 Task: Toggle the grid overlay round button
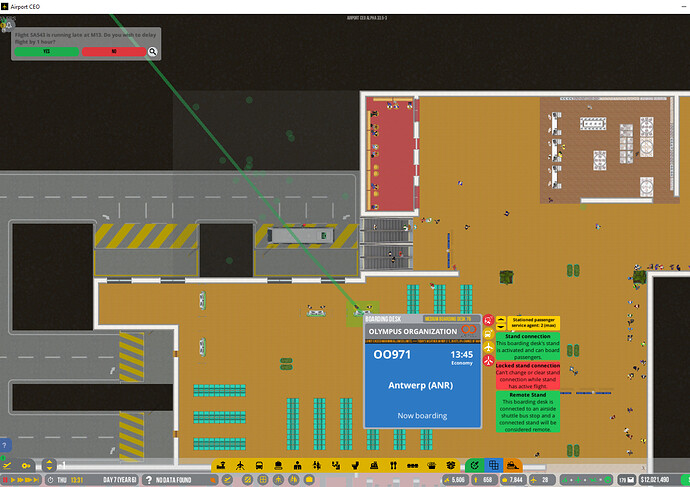pos(263,480)
